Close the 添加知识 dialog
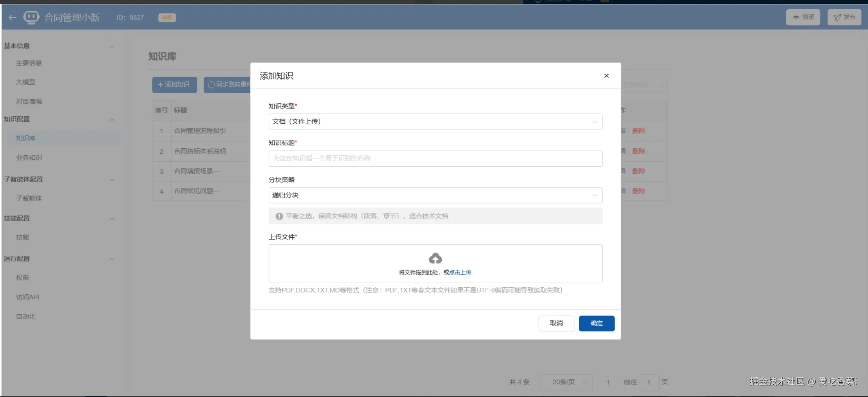Viewport: 868px width, 397px height. pyautogui.click(x=606, y=76)
